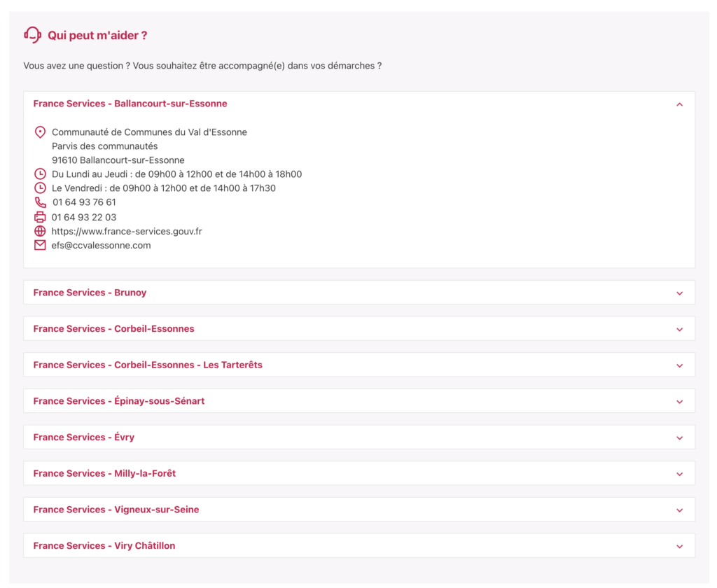717x588 pixels.
Task: Open the France Services - Vigneux-sur-Seine title
Action: click(x=116, y=510)
